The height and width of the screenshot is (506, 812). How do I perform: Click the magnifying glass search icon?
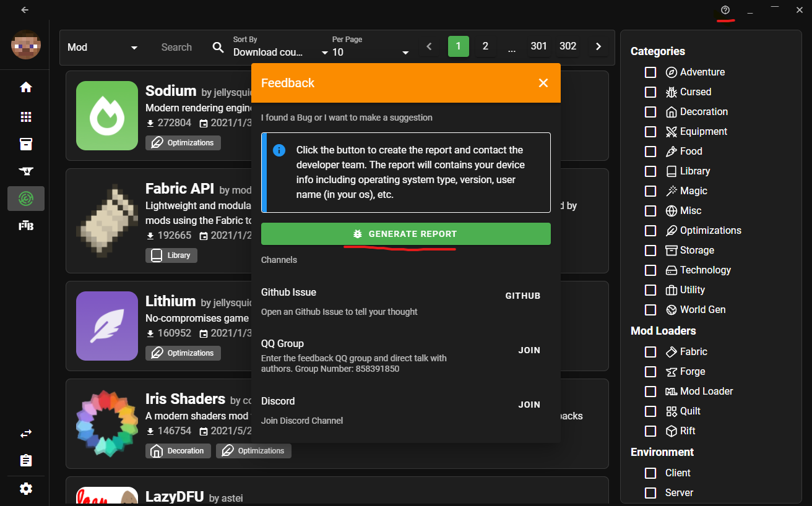[x=217, y=46]
